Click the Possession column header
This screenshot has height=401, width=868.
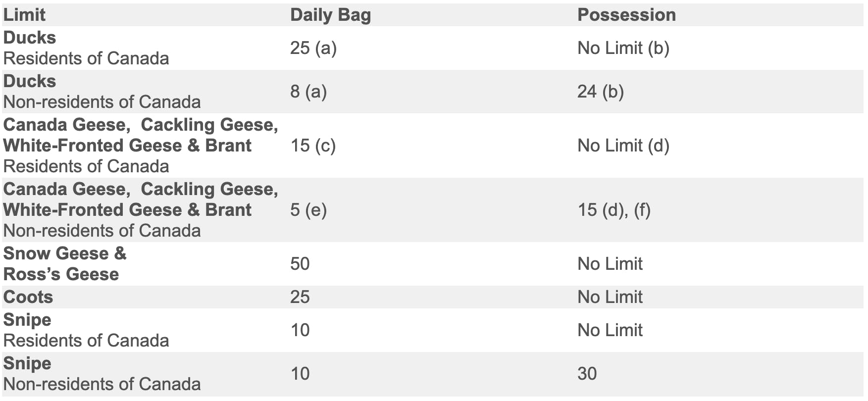tap(626, 15)
